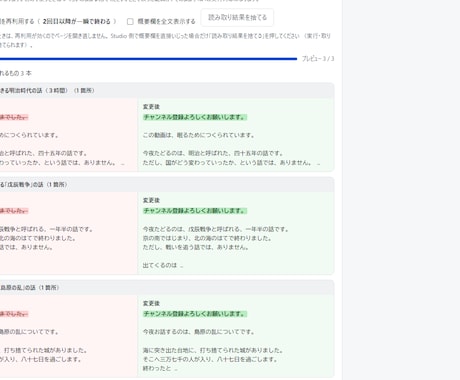Click red struck-through text in 明治時代 card

pos(14,117)
